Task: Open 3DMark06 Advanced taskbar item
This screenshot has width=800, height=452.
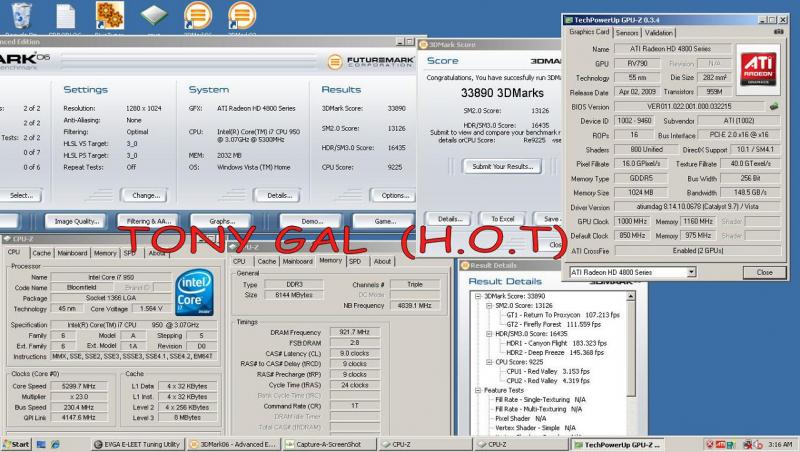Action: [234, 444]
